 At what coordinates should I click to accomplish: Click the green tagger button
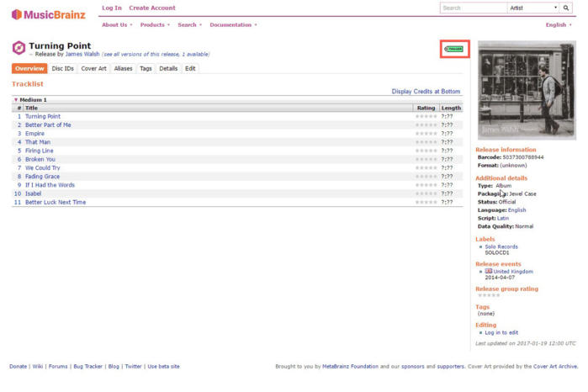(x=453, y=49)
